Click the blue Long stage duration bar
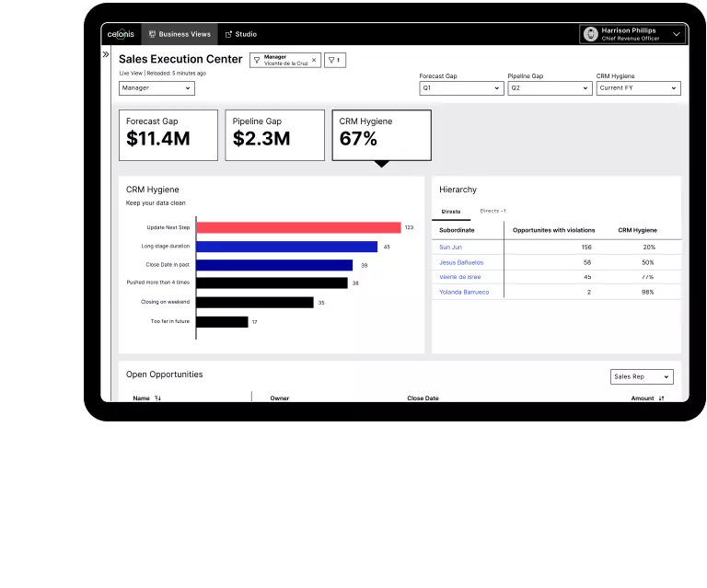707x588 pixels. click(x=287, y=247)
